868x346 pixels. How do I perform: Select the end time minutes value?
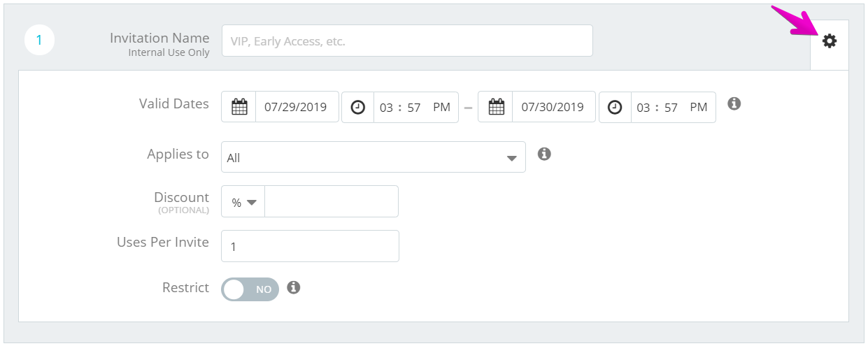pos(671,108)
